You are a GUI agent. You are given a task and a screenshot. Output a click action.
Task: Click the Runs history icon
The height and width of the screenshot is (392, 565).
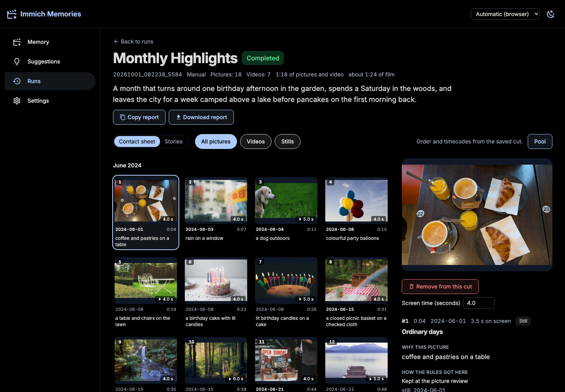point(17,81)
